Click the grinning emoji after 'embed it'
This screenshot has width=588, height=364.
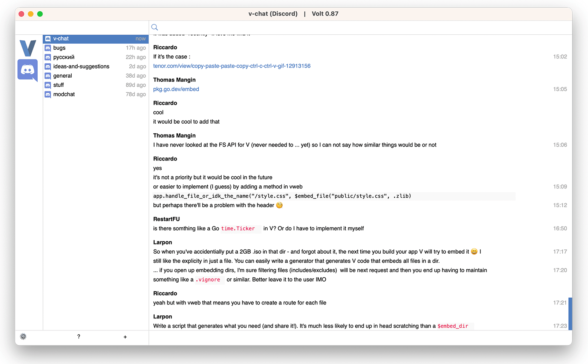[474, 252]
